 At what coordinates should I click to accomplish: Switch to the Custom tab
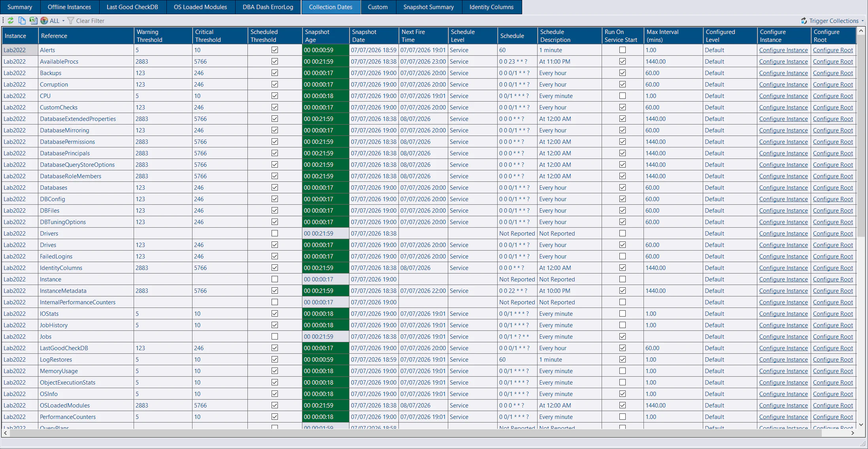(377, 7)
